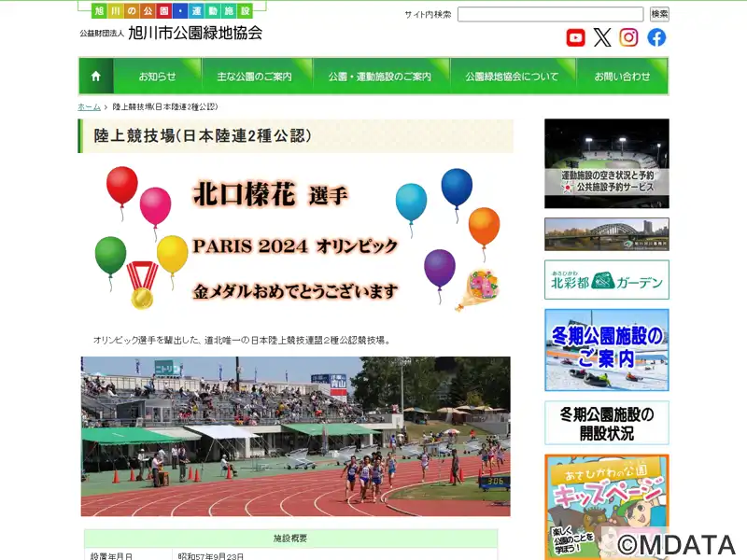The image size is (747, 560).
Task: Open 冬期公園施設の開設状況 link
Action: coord(606,423)
